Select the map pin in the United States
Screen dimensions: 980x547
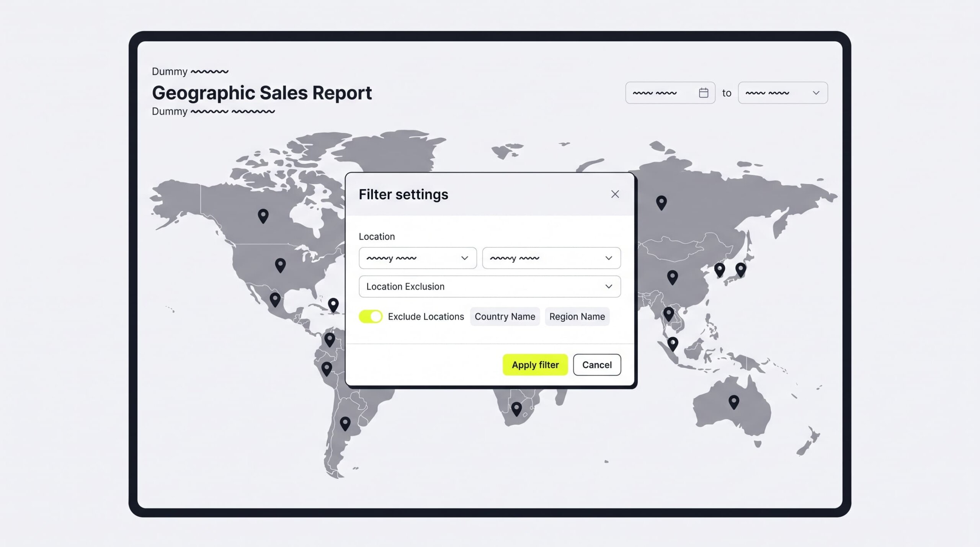tap(280, 265)
